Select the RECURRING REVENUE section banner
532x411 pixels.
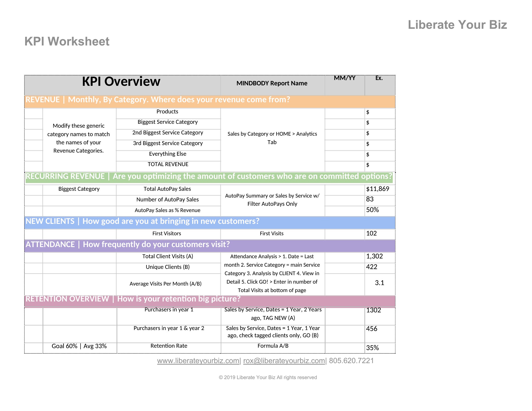click(x=209, y=177)
